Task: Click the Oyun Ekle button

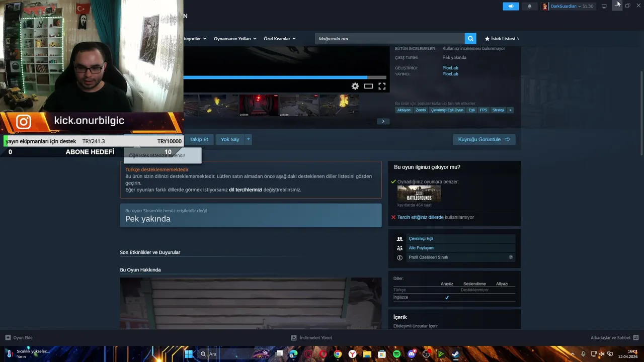Action: click(19, 338)
